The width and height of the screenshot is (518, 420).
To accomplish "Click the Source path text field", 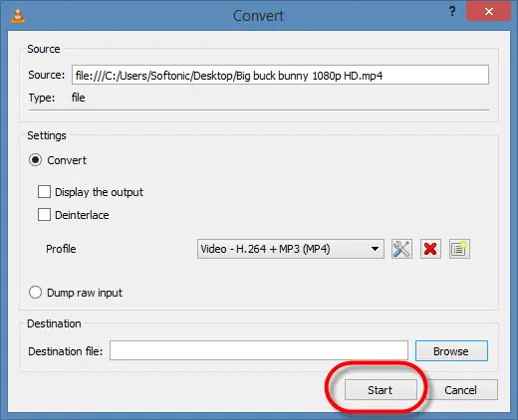I will (x=280, y=75).
